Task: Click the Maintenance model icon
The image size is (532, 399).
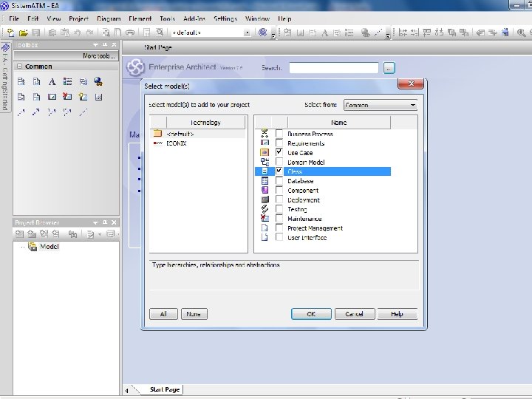Action: [265, 218]
